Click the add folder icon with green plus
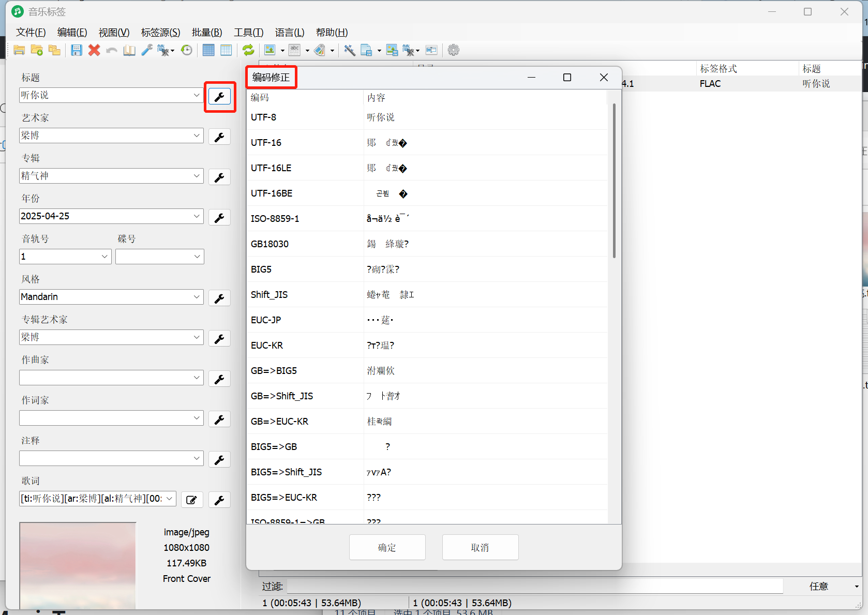This screenshot has height=615, width=868. coord(37,50)
